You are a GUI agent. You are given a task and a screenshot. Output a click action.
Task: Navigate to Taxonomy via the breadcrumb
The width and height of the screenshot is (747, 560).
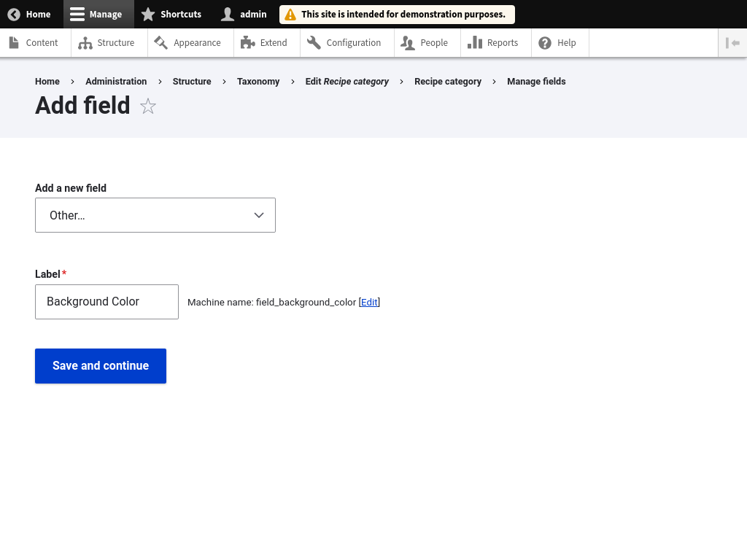258,82
